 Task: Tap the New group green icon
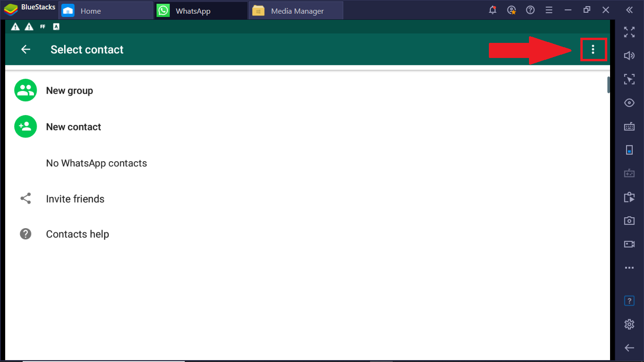pyautogui.click(x=25, y=90)
